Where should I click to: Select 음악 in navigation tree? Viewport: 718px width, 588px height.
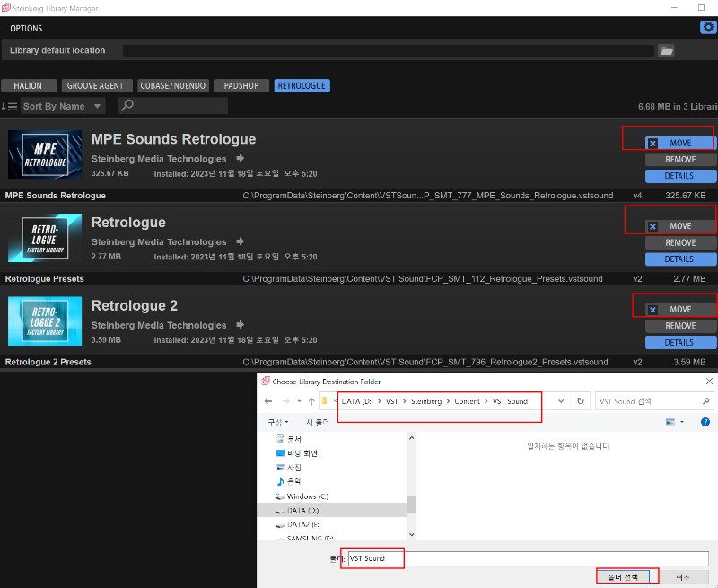coord(288,481)
